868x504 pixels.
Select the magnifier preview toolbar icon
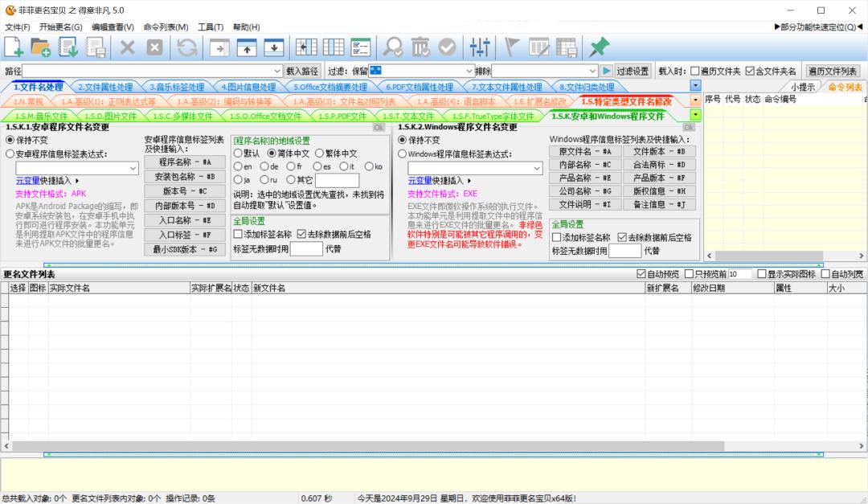pos(394,47)
